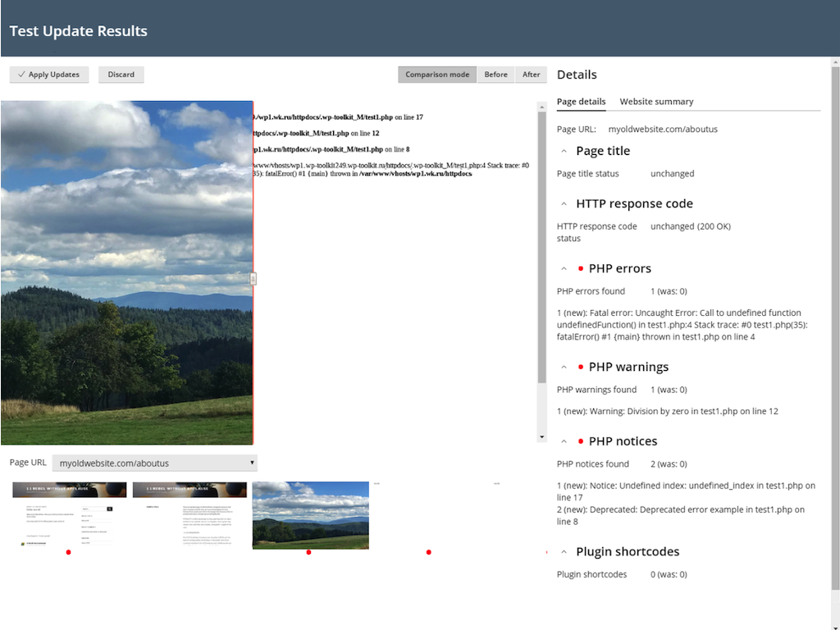840x630 pixels.
Task: Click the red bullet next to PHP warnings heading
Action: click(582, 367)
